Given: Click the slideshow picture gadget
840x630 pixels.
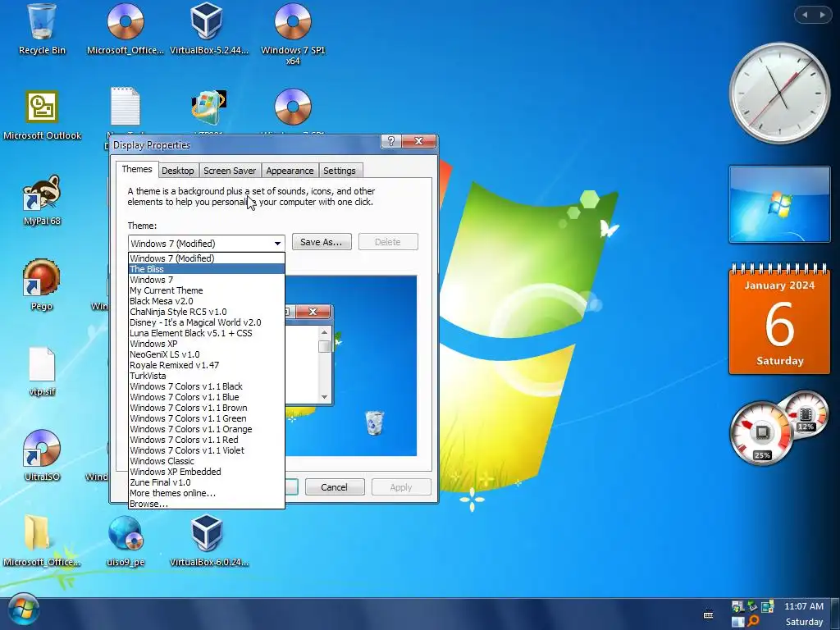Looking at the screenshot, I should [x=779, y=204].
